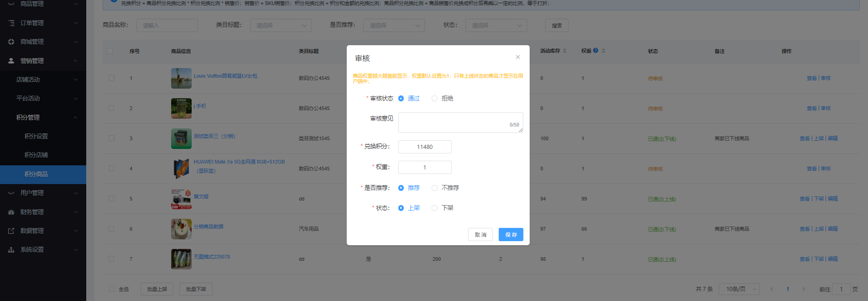The width and height of the screenshot is (868, 301).
Task: Open the 类目标题 dropdown
Action: tap(281, 26)
